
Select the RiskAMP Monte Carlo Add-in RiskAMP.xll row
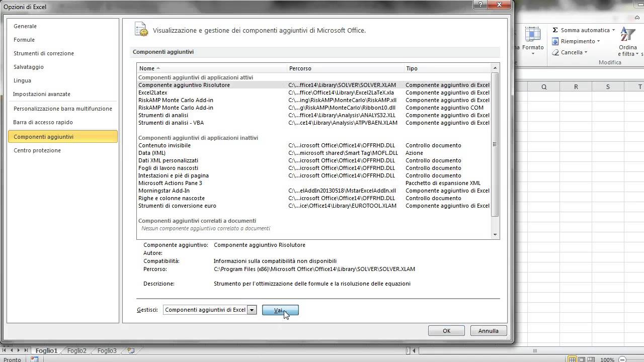tap(314, 100)
